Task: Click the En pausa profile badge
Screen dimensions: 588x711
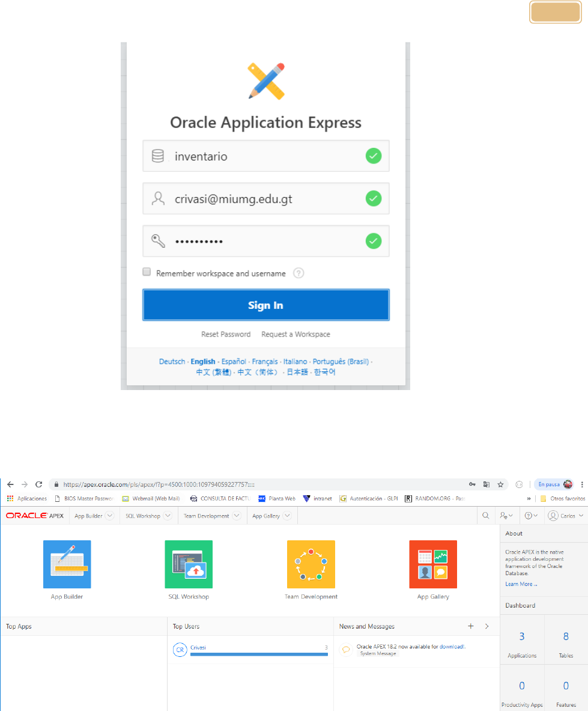Action: click(555, 484)
